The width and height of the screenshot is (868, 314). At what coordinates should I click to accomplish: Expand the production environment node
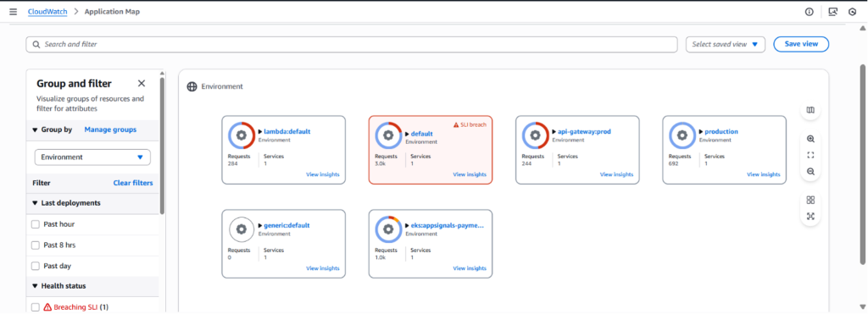pyautogui.click(x=701, y=131)
